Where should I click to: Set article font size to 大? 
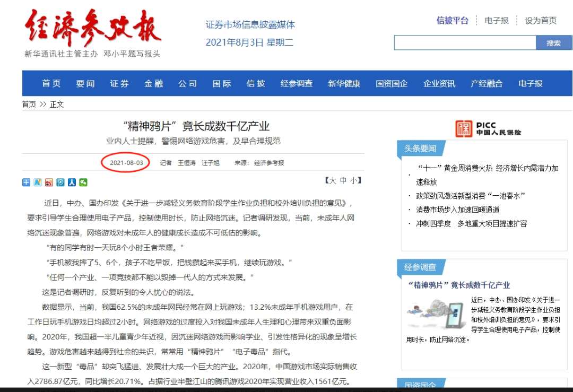click(x=333, y=180)
